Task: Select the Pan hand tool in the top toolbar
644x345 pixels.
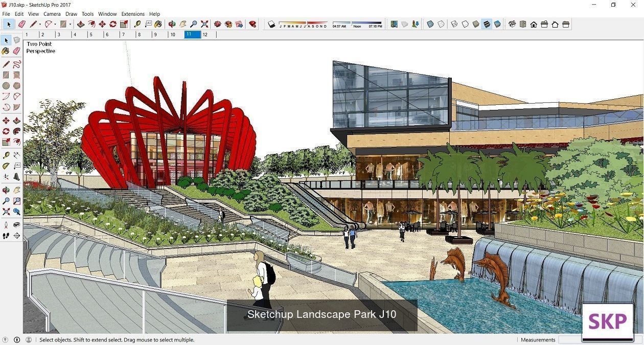Action: 183,24
